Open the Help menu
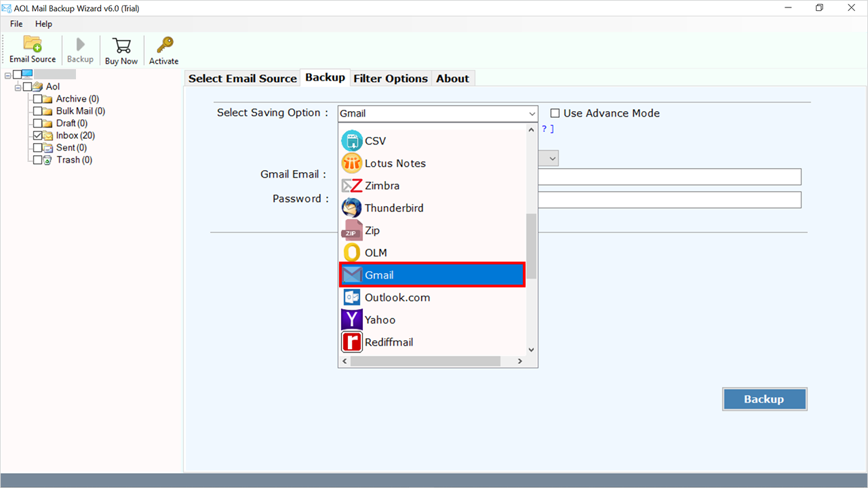 tap(43, 24)
